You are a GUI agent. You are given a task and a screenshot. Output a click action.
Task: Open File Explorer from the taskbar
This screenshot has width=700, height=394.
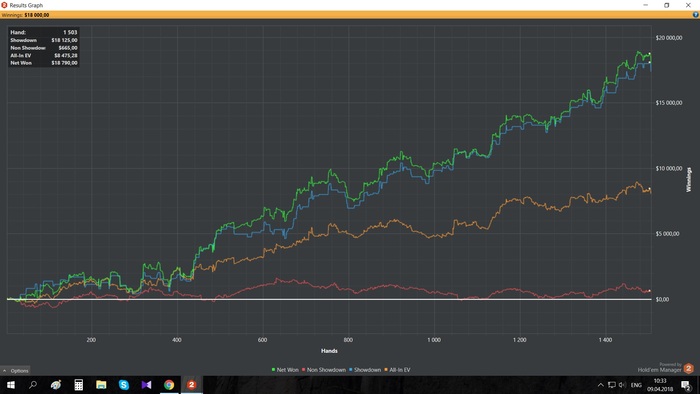coord(101,385)
